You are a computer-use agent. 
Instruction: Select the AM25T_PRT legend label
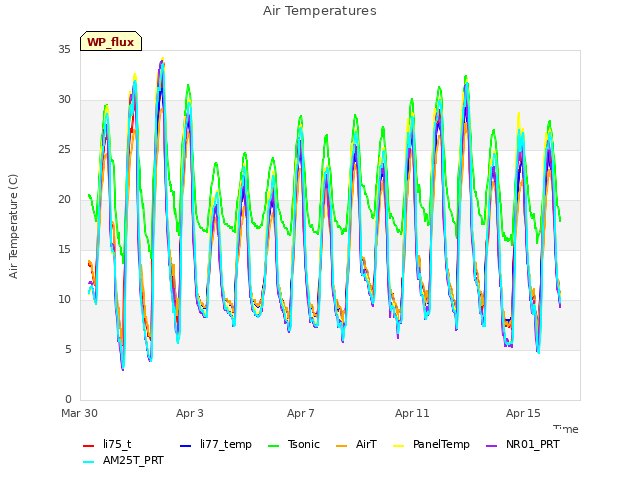[x=133, y=460]
